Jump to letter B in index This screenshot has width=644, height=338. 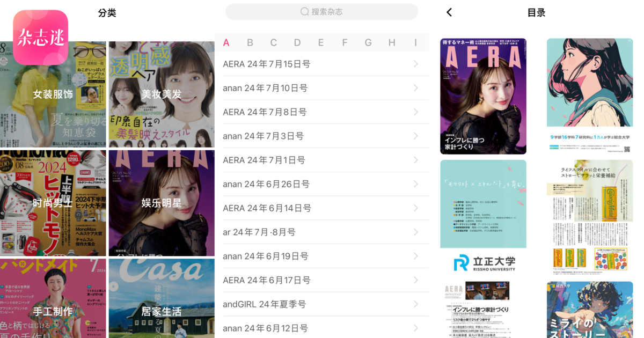250,43
